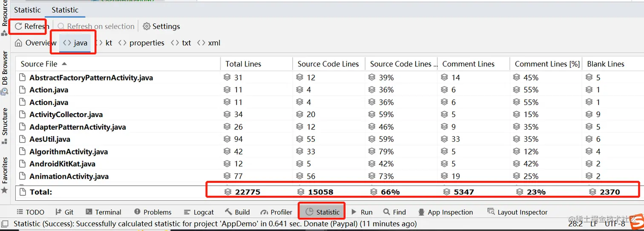The height and width of the screenshot is (231, 644).
Task: Click the Settings gear icon
Action: (x=147, y=26)
